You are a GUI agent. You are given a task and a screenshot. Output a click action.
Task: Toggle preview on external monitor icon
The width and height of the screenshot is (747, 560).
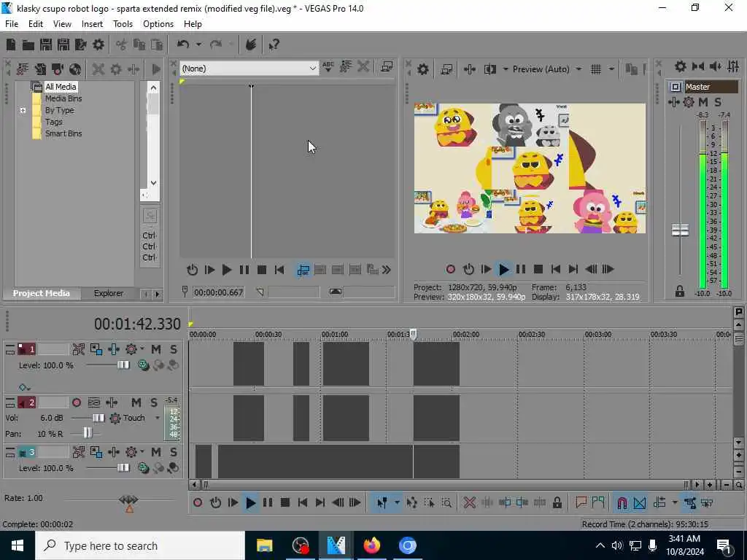click(x=446, y=69)
